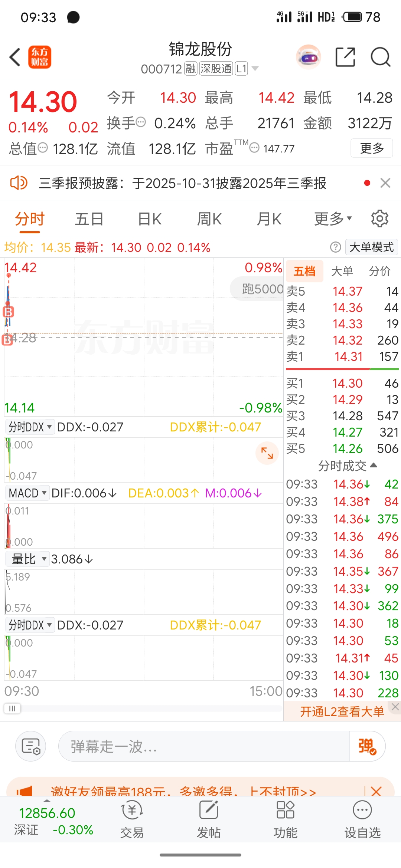Open 量比 indicator dropdown
Screen dimensions: 401x868
tap(27, 559)
